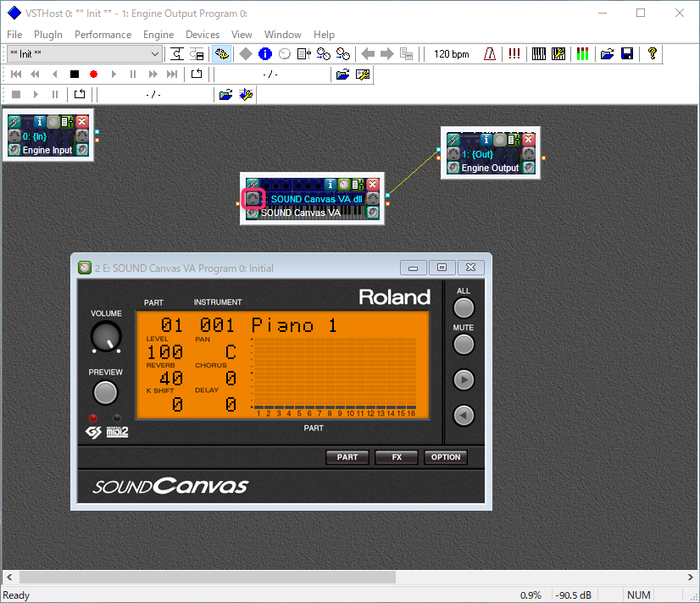This screenshot has width=700, height=603.
Task: Click the right-arrow round button in SOUND Canvas
Action: click(464, 380)
